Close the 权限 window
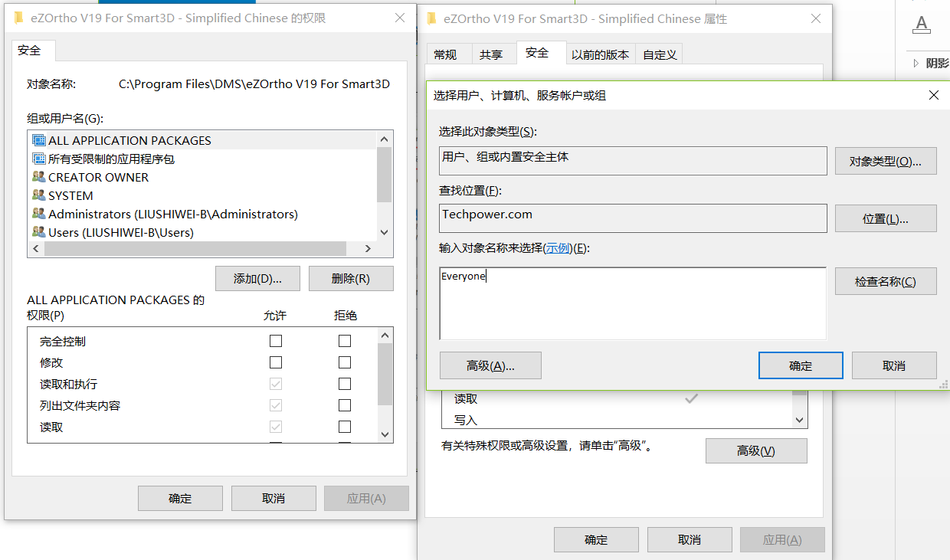950x560 pixels. click(x=398, y=18)
